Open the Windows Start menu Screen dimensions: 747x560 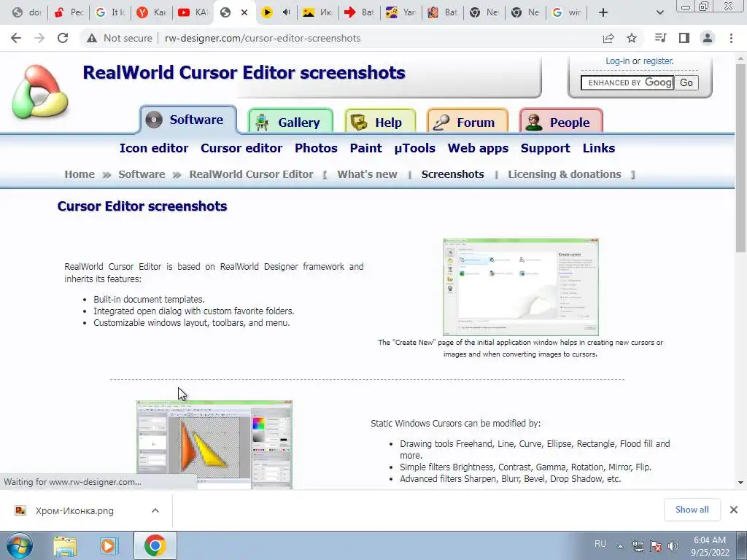tap(20, 545)
